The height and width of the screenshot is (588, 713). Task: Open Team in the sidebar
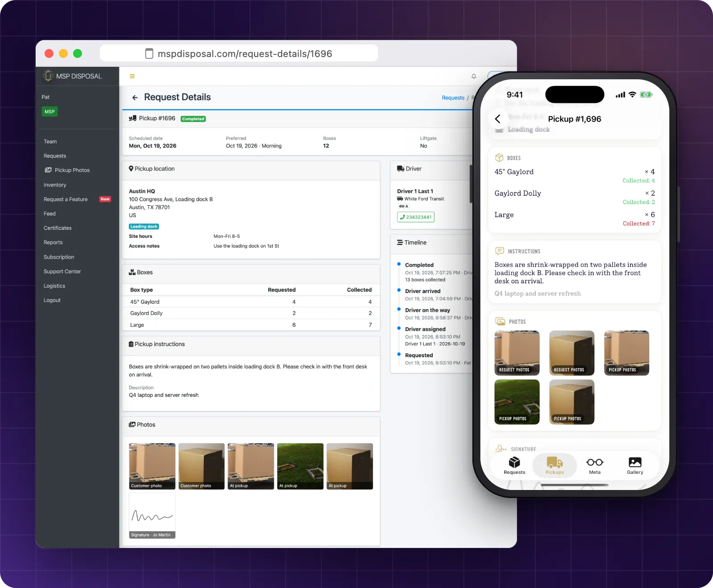pos(50,142)
